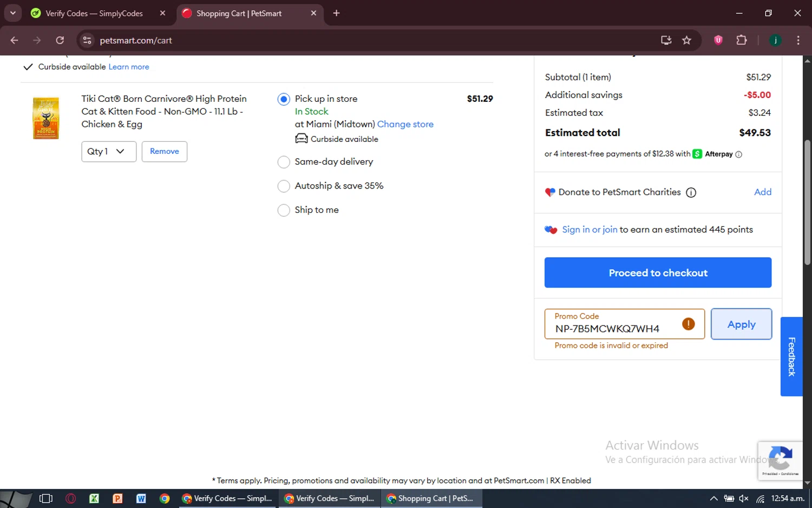Click the browser back arrow

[x=14, y=40]
